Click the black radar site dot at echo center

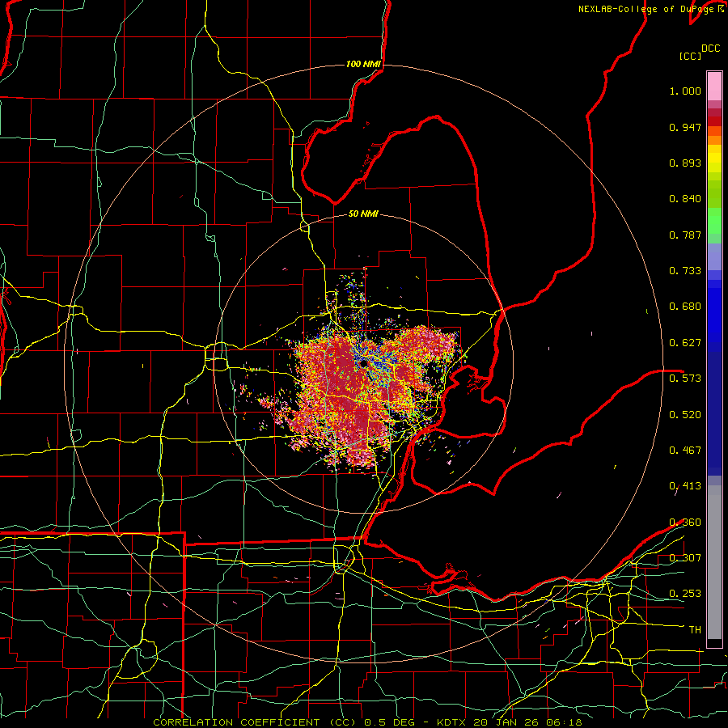point(363,363)
